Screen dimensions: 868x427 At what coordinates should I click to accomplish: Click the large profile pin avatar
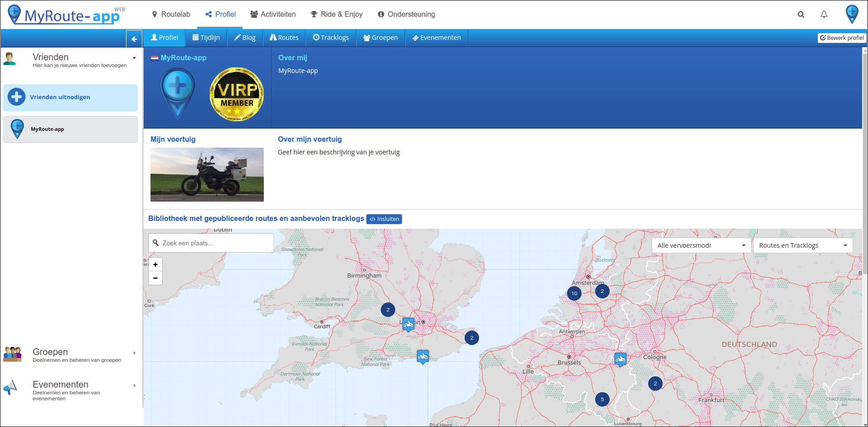coord(178,94)
